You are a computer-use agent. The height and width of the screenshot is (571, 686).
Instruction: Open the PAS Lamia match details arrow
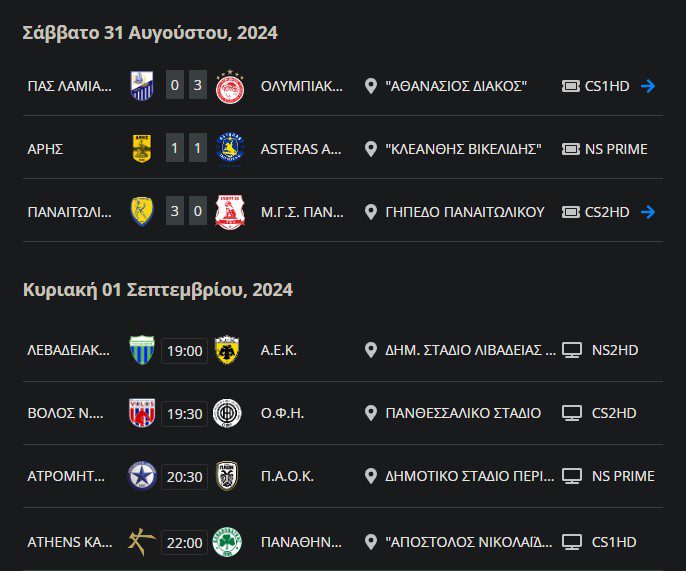(x=648, y=86)
